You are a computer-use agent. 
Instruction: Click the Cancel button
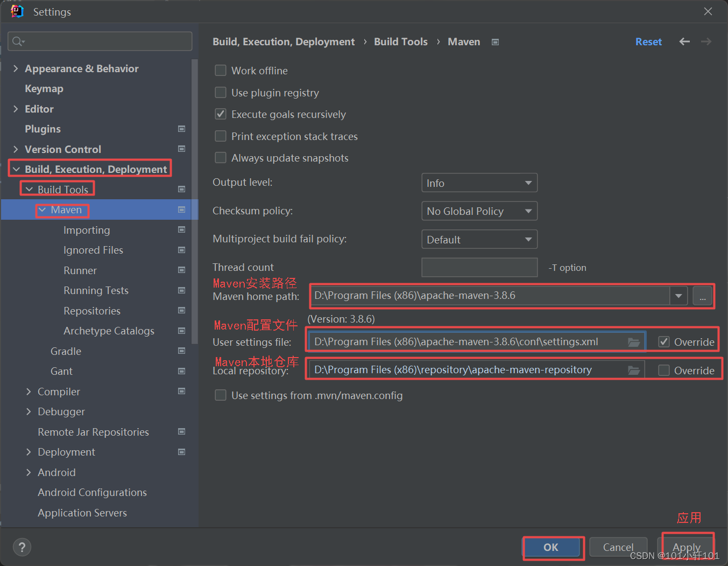[x=618, y=547]
